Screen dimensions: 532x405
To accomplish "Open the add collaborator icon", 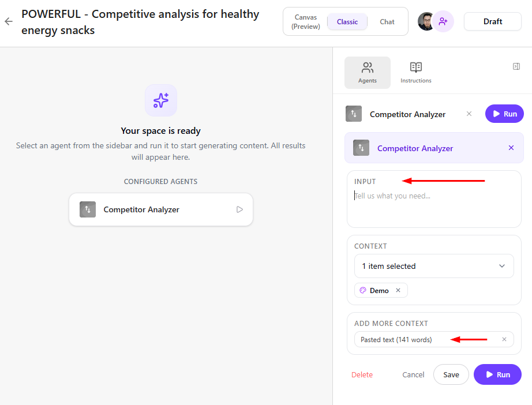I will pos(443,21).
